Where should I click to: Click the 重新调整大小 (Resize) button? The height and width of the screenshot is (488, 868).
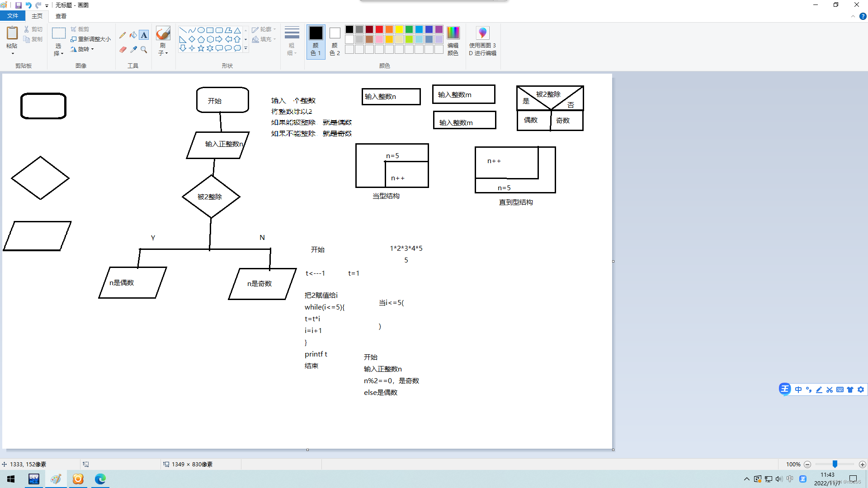(x=91, y=39)
